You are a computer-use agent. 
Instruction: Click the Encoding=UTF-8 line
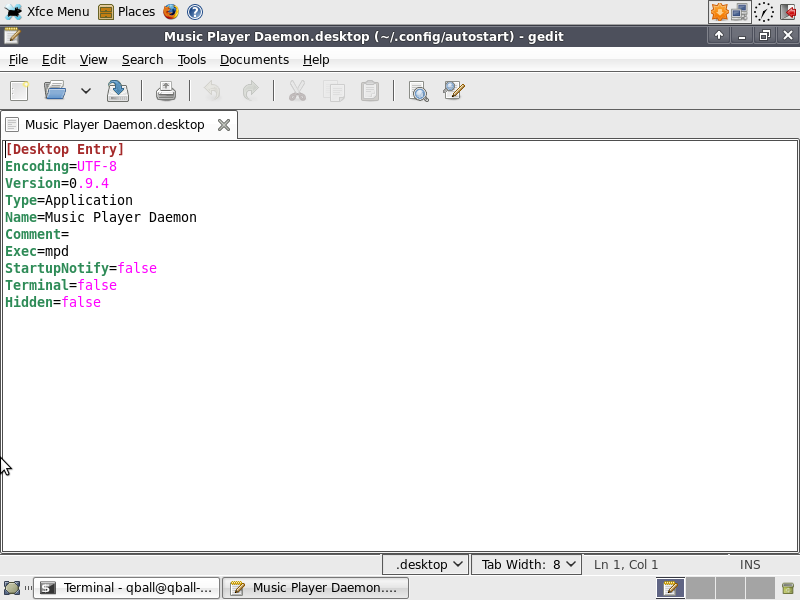coord(61,166)
